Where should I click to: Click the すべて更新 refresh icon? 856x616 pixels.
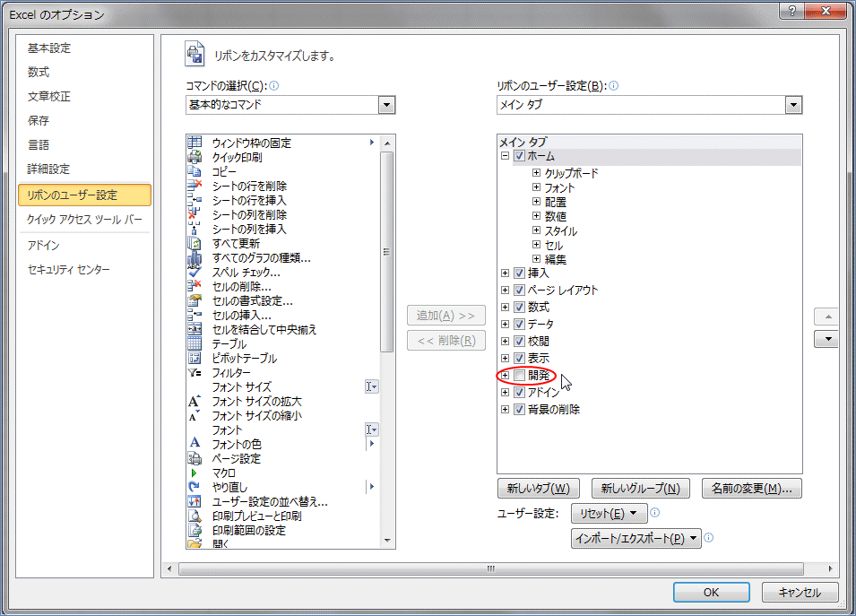coord(195,243)
